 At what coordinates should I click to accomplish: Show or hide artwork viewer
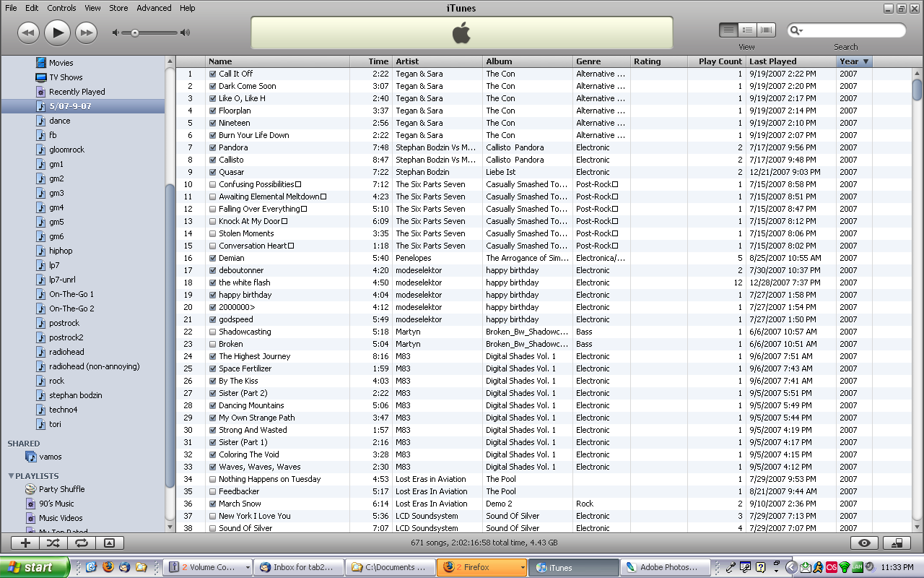coord(109,543)
